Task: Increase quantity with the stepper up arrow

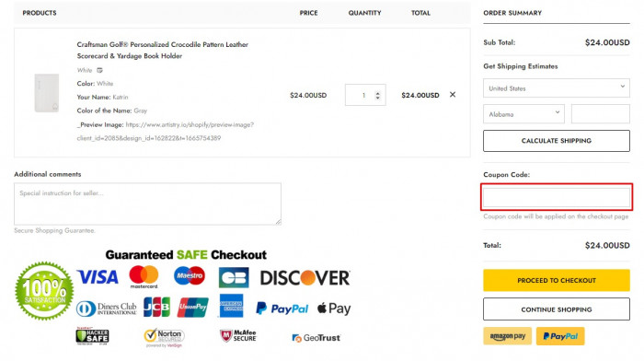Action: [x=377, y=93]
